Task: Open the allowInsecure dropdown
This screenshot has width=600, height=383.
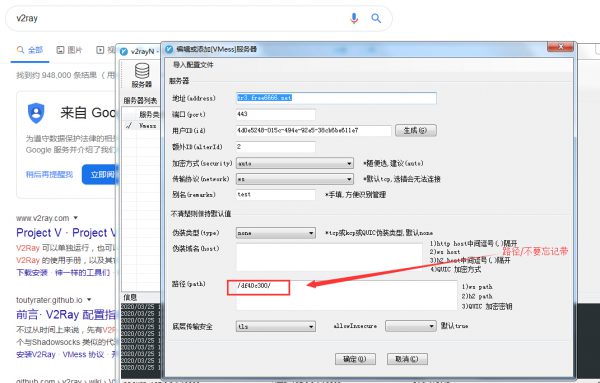Action: 411,326
